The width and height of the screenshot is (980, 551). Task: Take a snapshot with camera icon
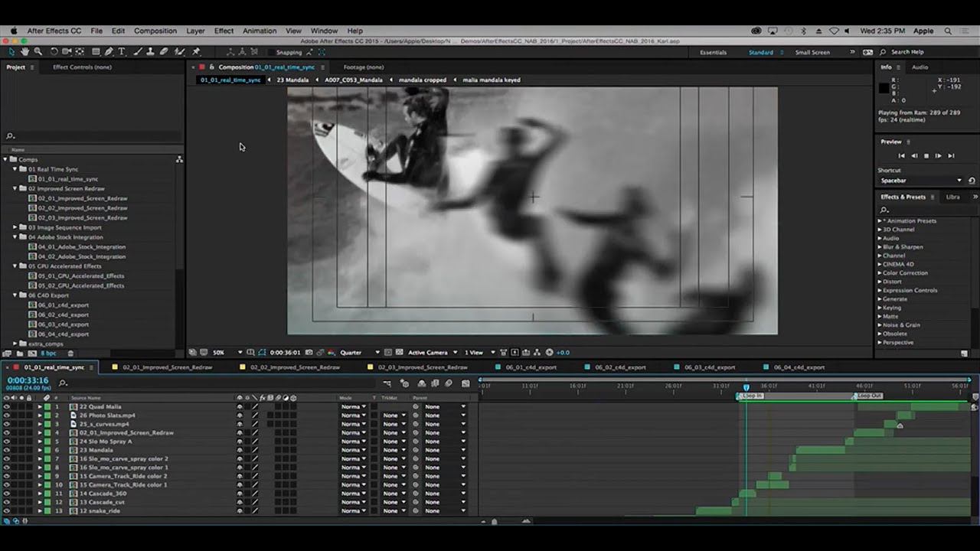[309, 353]
